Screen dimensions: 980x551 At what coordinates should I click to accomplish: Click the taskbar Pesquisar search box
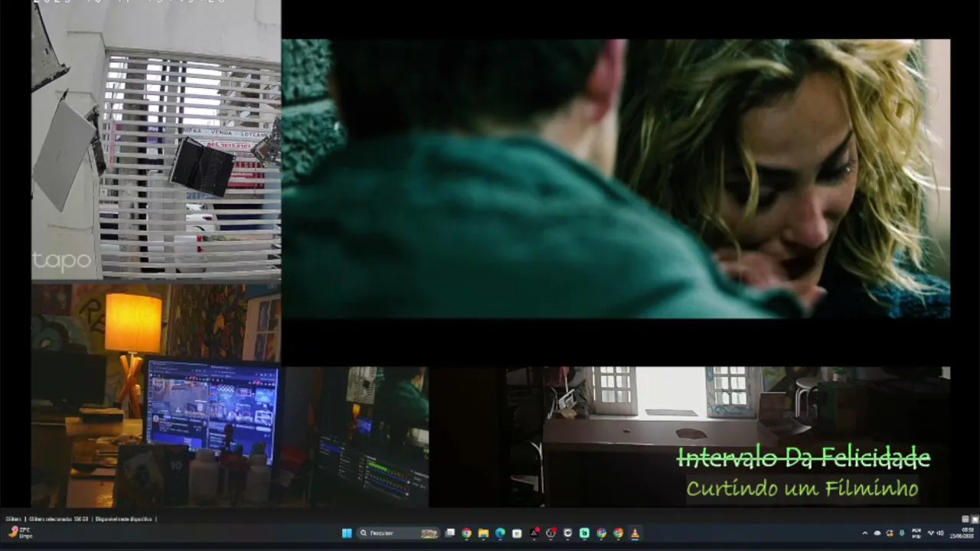[x=400, y=533]
